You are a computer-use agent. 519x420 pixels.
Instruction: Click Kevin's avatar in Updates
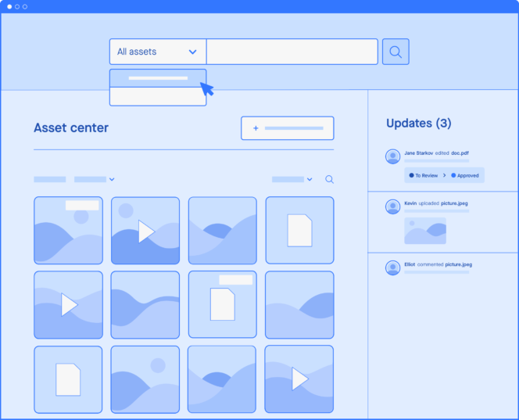(x=393, y=206)
